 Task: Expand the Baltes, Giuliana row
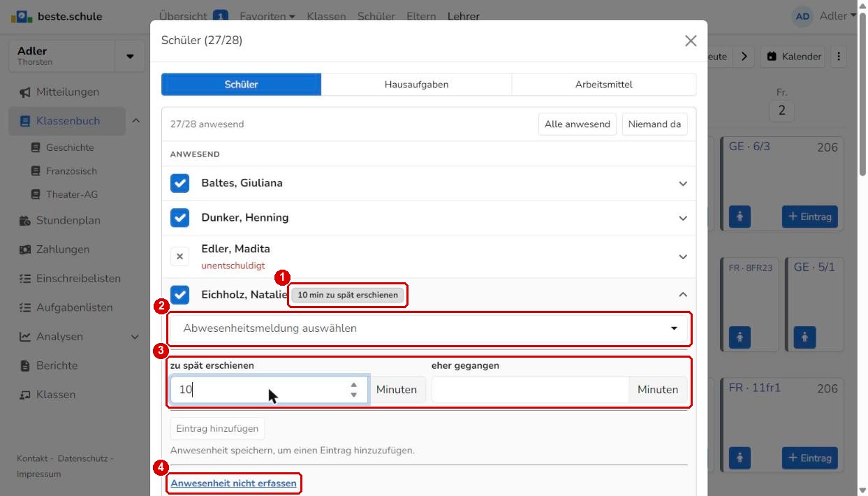[683, 184]
